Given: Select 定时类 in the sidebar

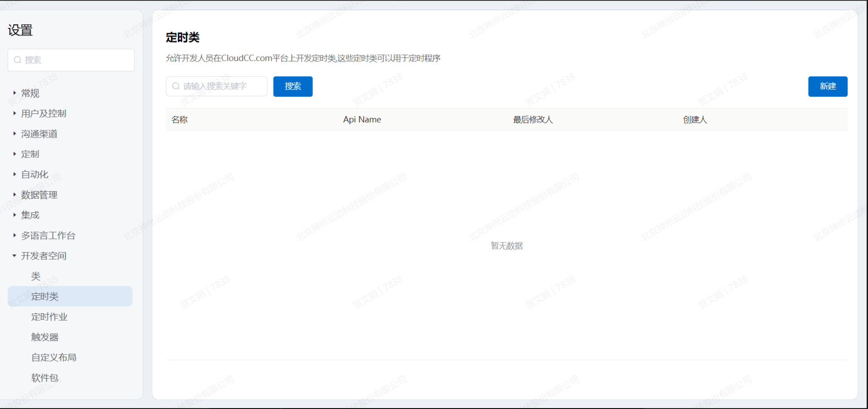Looking at the screenshot, I should click(x=45, y=297).
